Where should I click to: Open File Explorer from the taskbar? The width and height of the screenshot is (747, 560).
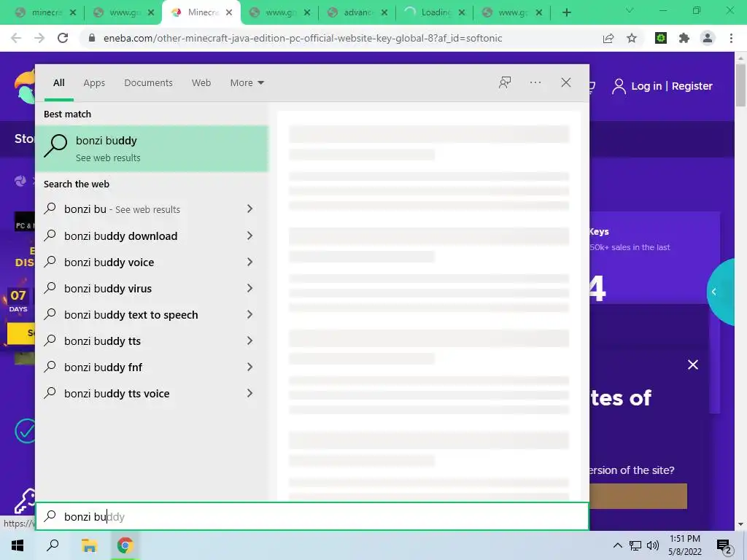(89, 545)
